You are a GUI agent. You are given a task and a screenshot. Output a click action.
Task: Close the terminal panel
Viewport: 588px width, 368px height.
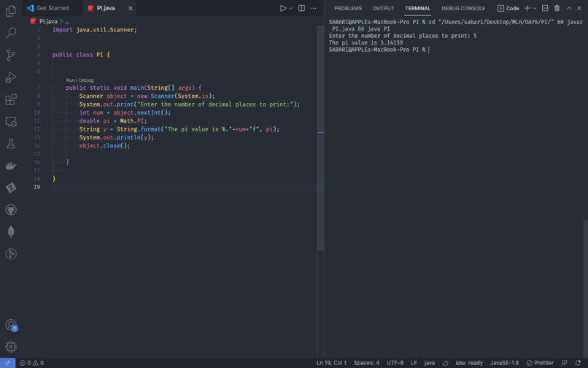[579, 8]
